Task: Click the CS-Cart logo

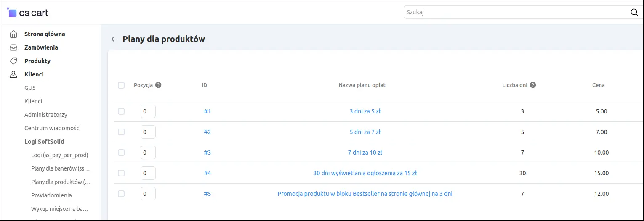Action: click(x=28, y=13)
